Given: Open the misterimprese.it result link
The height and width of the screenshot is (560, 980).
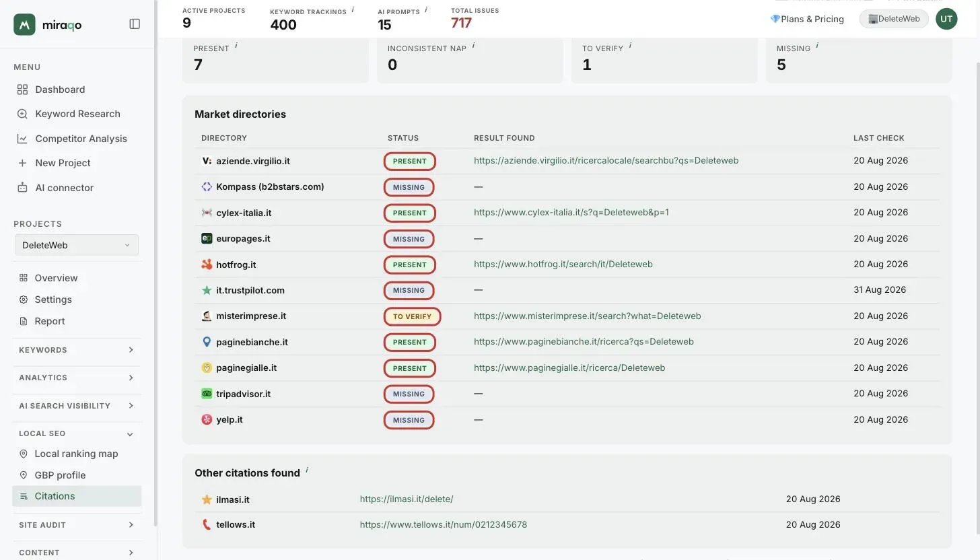Looking at the screenshot, I should 588,316.
